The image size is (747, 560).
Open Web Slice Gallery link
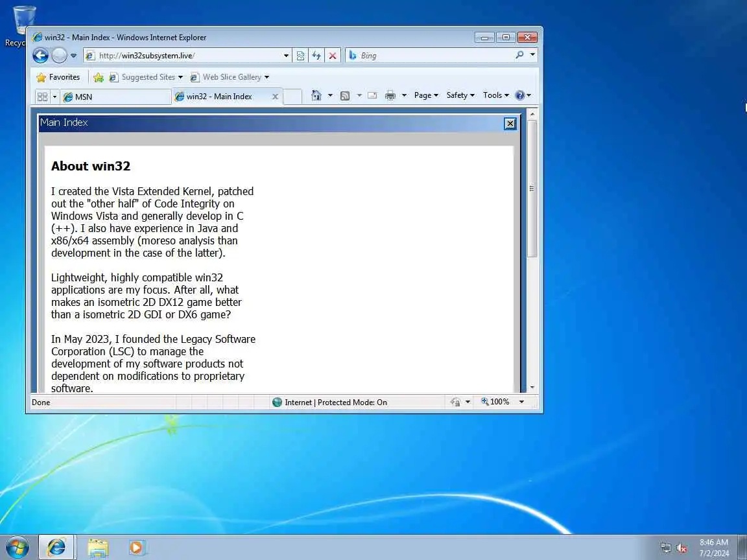(226, 77)
